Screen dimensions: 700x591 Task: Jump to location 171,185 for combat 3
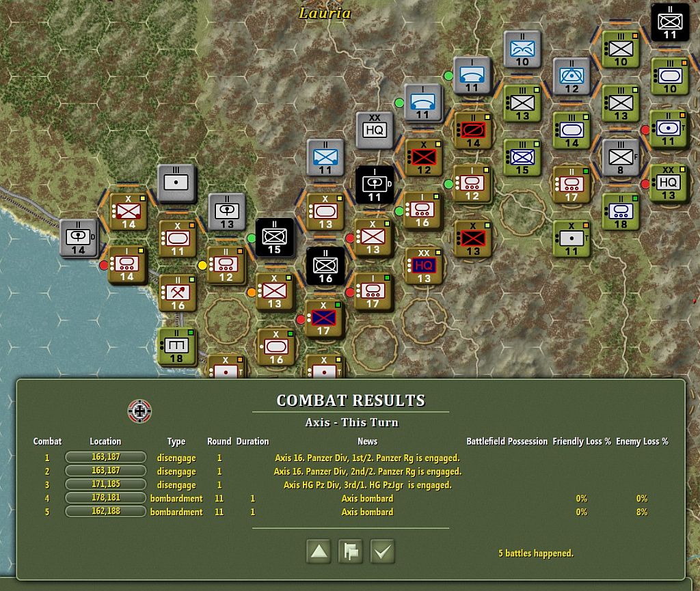pyautogui.click(x=106, y=484)
